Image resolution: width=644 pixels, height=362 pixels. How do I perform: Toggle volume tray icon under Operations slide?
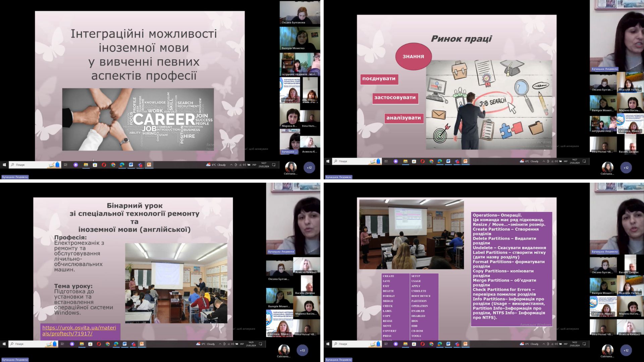click(x=556, y=344)
